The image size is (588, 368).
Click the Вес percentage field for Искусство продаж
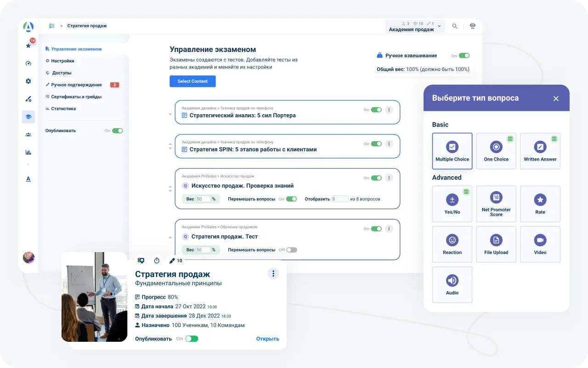203,199
